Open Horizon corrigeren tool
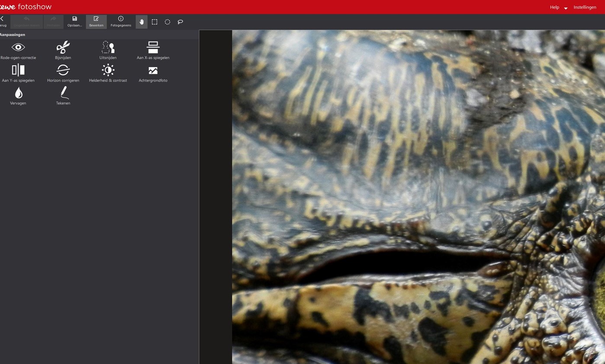Viewport: 605px width, 364px height. [x=63, y=73]
